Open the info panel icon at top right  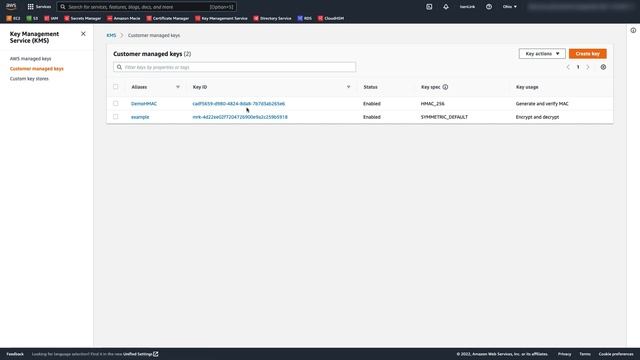633,30
